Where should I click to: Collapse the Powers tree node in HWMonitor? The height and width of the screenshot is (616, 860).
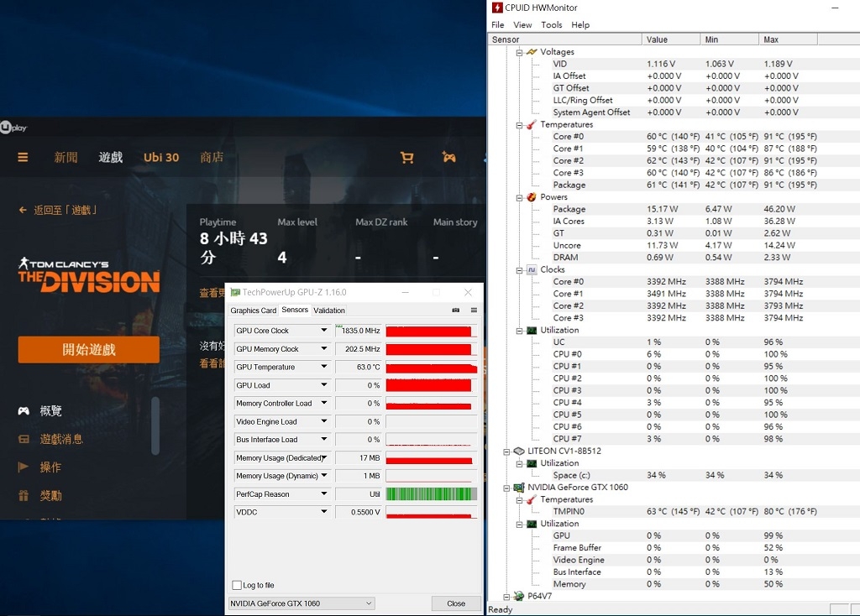[519, 197]
